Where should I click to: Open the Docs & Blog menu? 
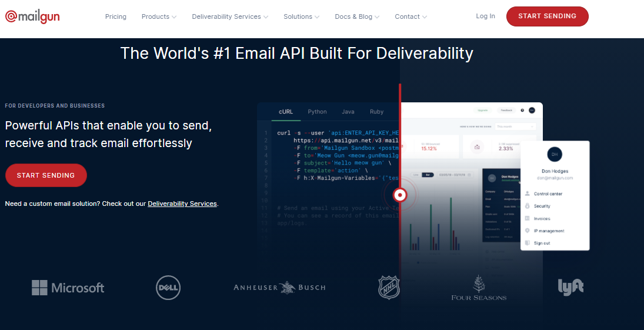[x=353, y=17]
